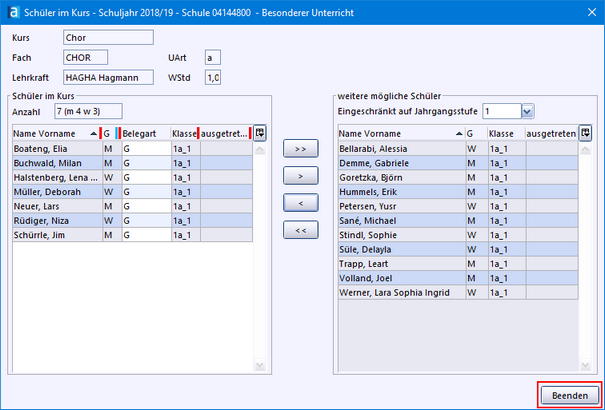Click the WStd input field
The width and height of the screenshot is (605, 410).
tap(213, 76)
